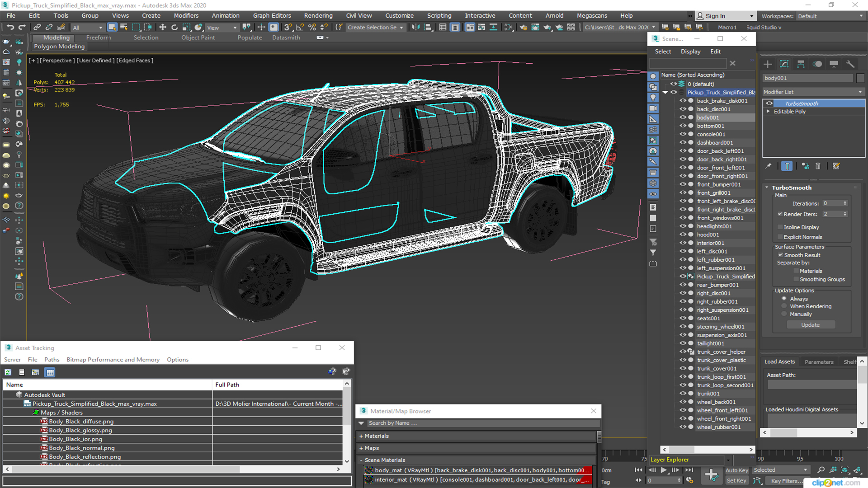Open the Rendering menu
The width and height of the screenshot is (868, 488).
point(318,15)
